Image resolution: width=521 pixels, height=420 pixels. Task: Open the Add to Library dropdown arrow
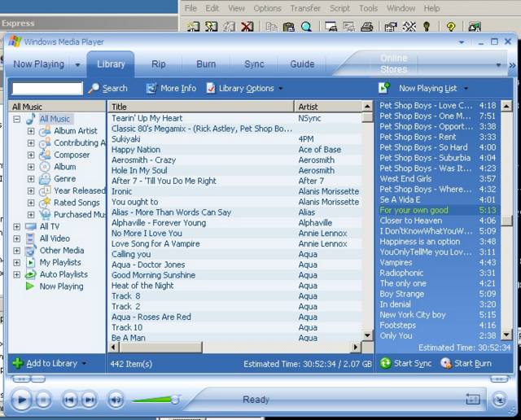click(x=84, y=364)
